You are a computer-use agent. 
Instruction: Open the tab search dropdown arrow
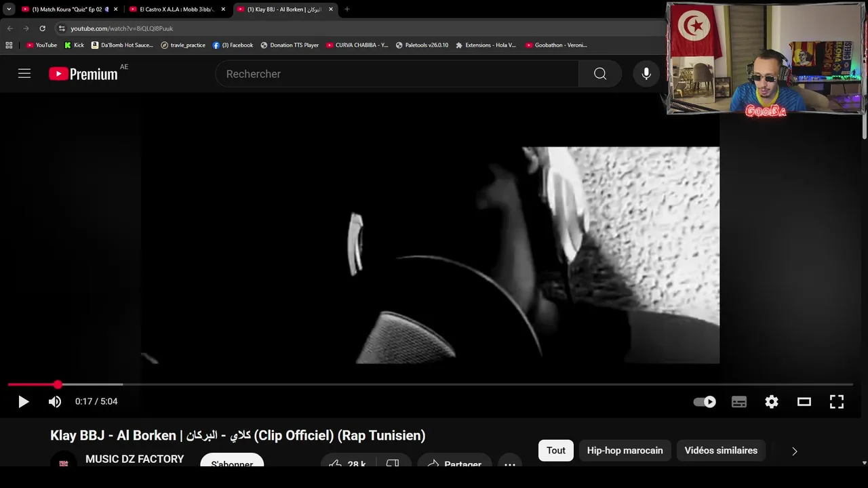pyautogui.click(x=9, y=9)
